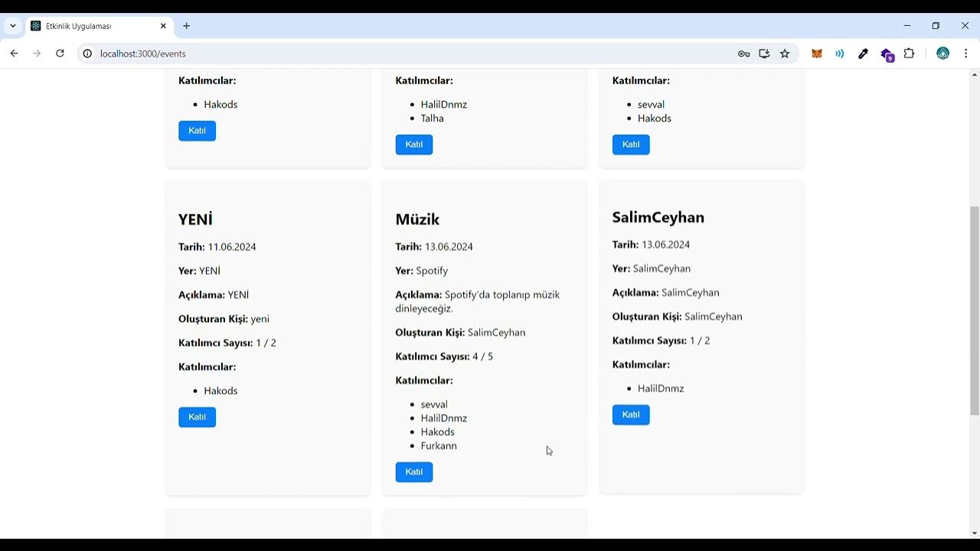980x551 pixels.
Task: Click Katıl in the SalimCeyhan event card
Action: click(x=631, y=415)
